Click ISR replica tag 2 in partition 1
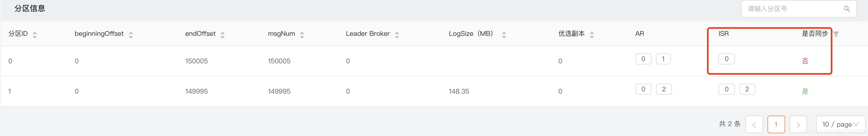 tap(747, 89)
